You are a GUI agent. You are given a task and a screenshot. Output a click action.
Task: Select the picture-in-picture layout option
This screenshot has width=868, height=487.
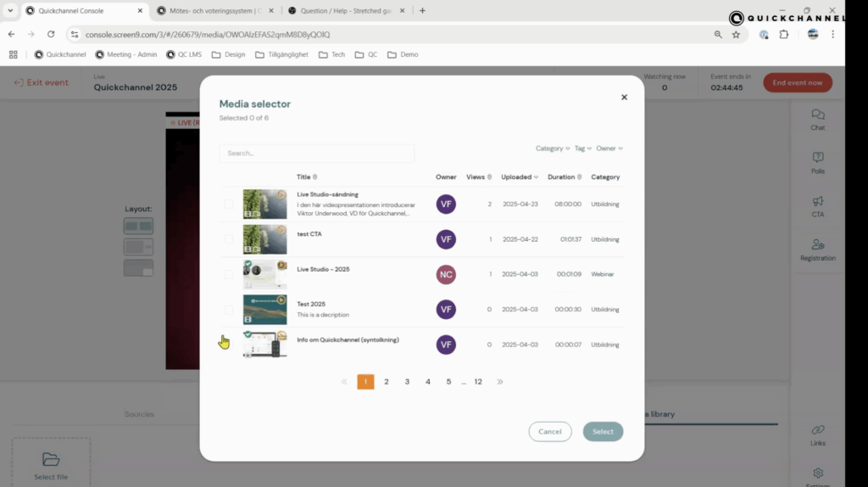138,268
